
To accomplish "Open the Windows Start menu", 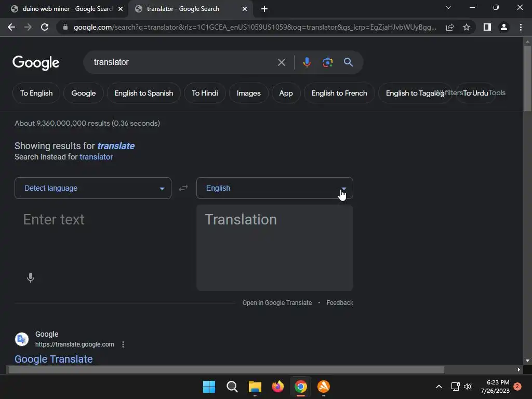I will point(209,387).
